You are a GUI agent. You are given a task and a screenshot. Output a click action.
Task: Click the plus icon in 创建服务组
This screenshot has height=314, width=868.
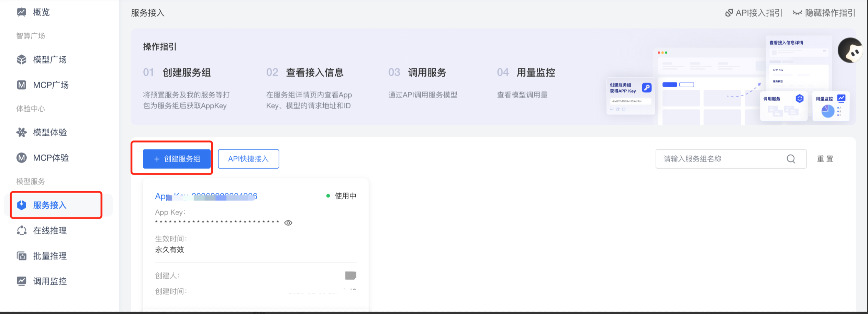[x=157, y=159]
